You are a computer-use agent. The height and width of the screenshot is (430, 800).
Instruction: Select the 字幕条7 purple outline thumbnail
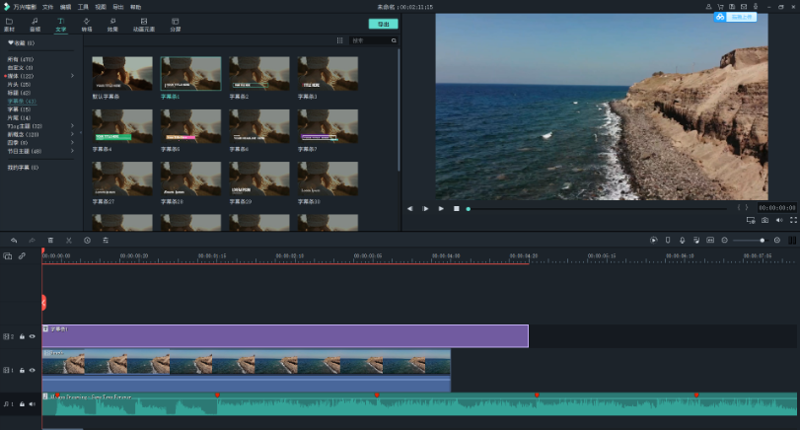(328, 126)
